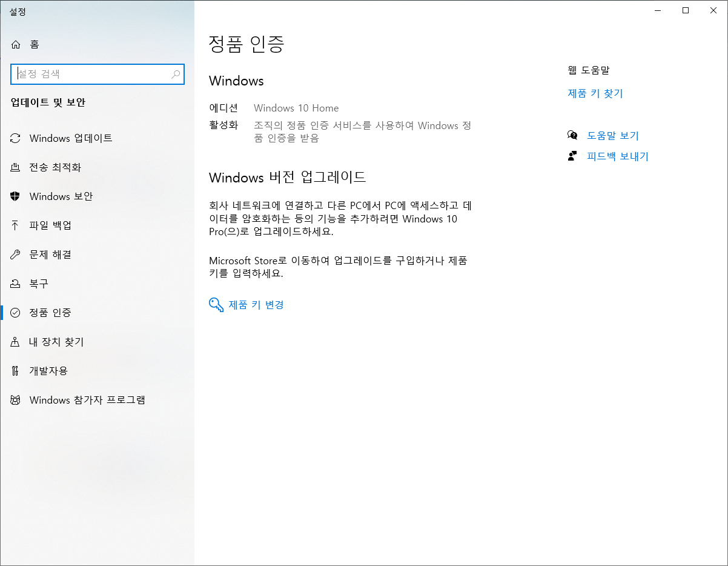
Task: Open the 복구 page
Action: (97, 284)
